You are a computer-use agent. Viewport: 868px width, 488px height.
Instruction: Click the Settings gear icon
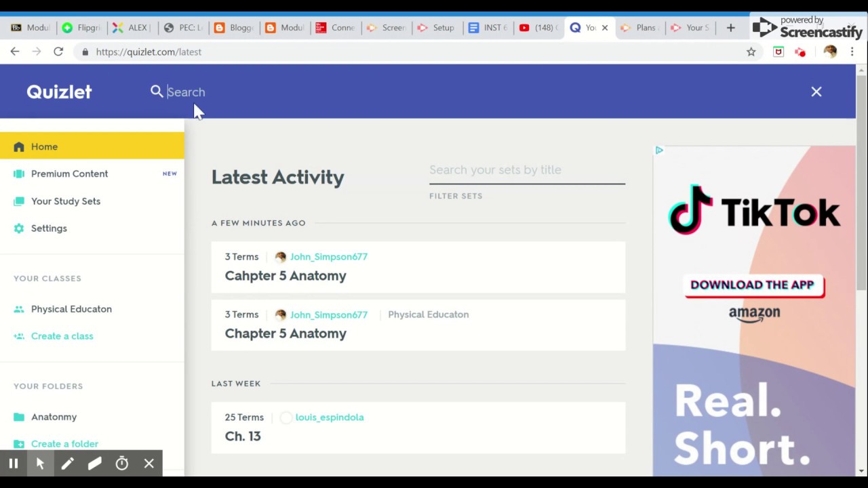(x=19, y=228)
